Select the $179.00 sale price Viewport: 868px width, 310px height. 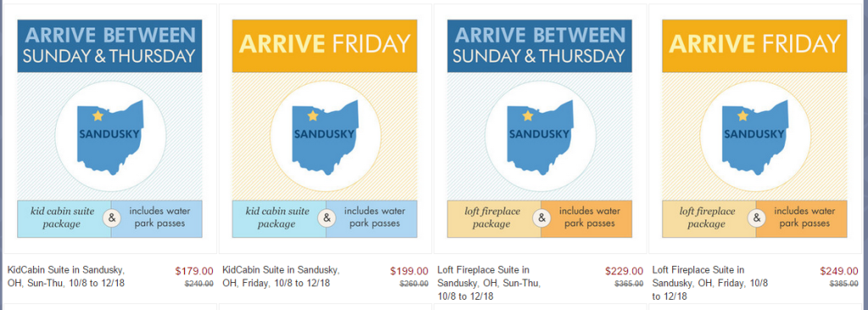194,271
